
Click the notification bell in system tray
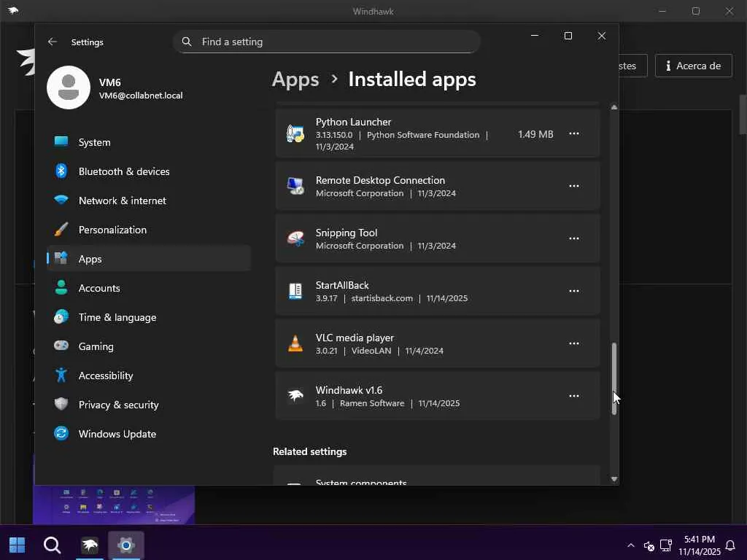point(730,545)
